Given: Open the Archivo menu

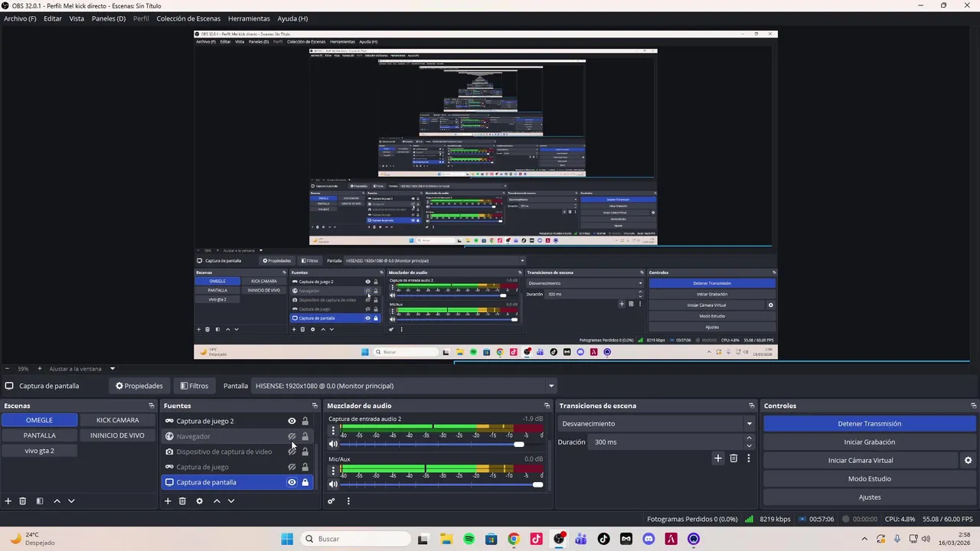Looking at the screenshot, I should 20,18.
